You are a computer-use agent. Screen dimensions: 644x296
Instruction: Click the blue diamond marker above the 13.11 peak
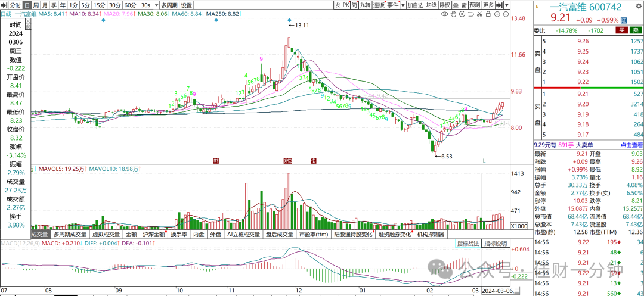click(x=290, y=20)
